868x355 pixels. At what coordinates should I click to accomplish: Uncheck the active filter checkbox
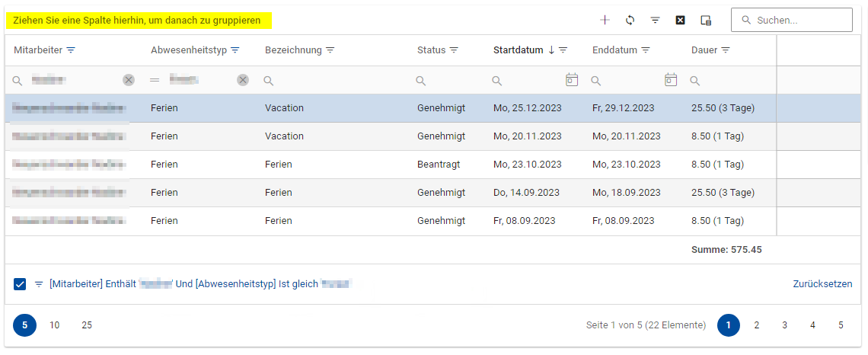tap(20, 284)
